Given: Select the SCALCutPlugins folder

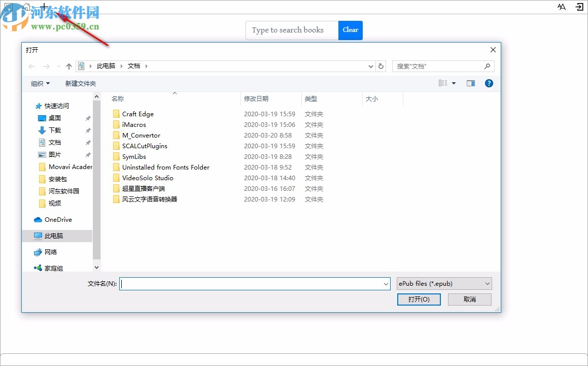Looking at the screenshot, I should coord(146,146).
